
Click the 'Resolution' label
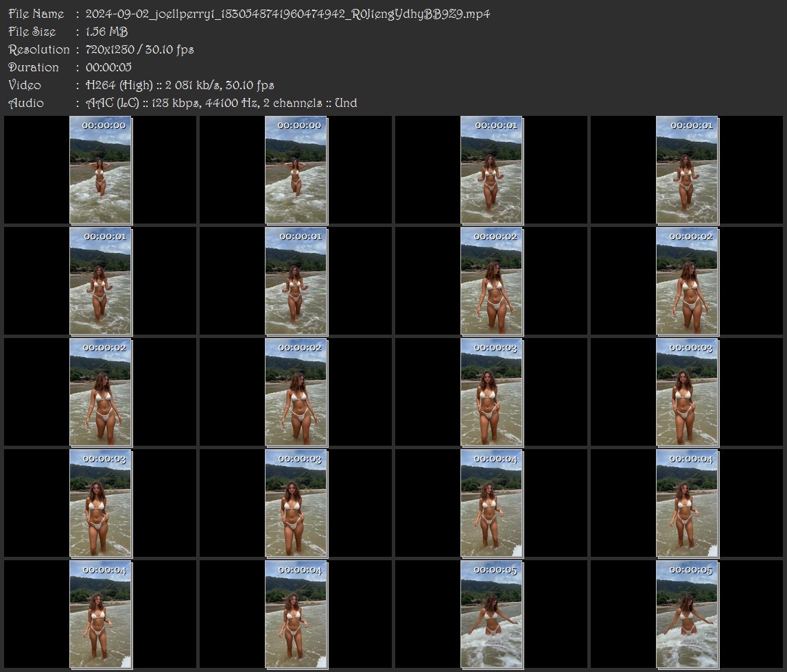tap(39, 49)
